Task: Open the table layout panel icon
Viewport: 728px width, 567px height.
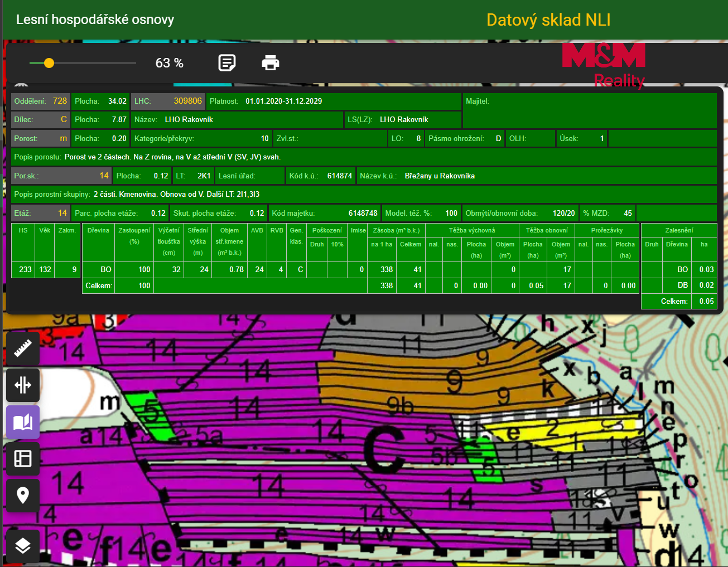Action: click(23, 459)
